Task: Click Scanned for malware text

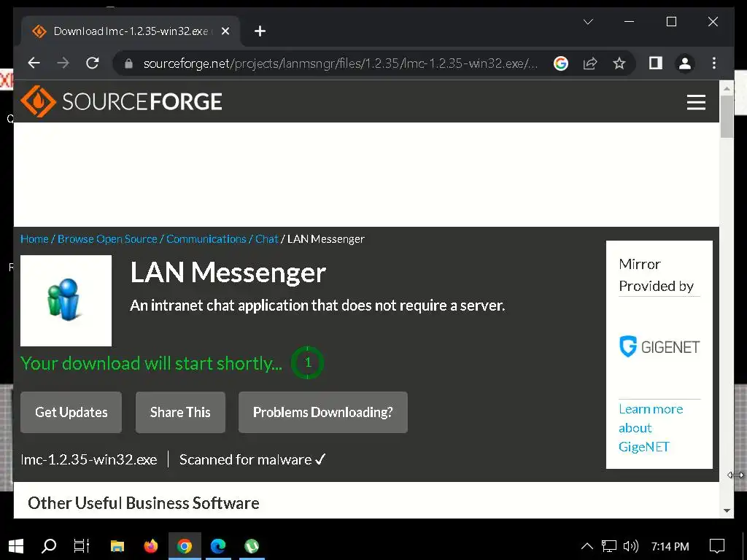Action: [252, 459]
